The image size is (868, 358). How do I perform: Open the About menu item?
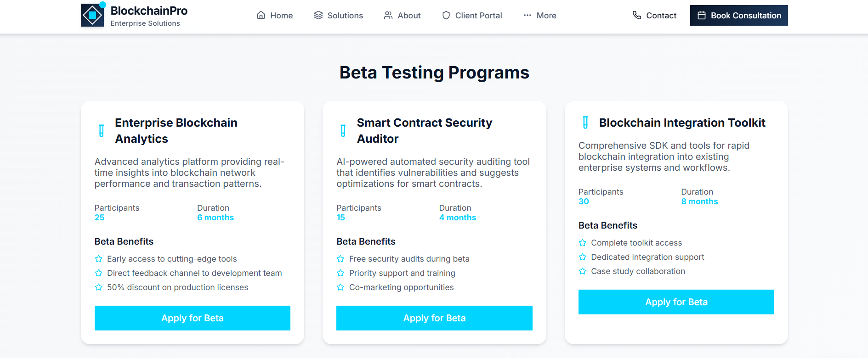pyautogui.click(x=403, y=15)
